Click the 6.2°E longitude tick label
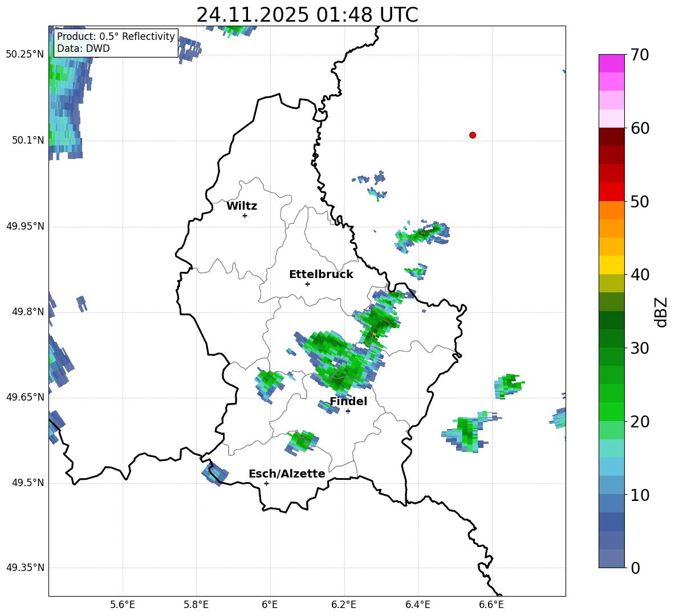This screenshot has width=675, height=616. (x=344, y=605)
